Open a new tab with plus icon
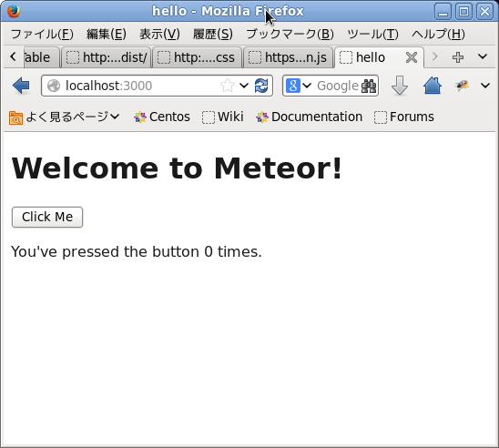This screenshot has width=499, height=448. (458, 57)
